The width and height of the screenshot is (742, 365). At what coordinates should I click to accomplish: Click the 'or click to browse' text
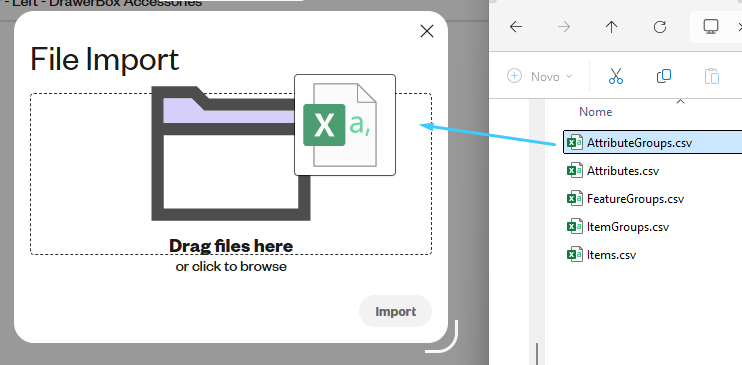click(231, 267)
